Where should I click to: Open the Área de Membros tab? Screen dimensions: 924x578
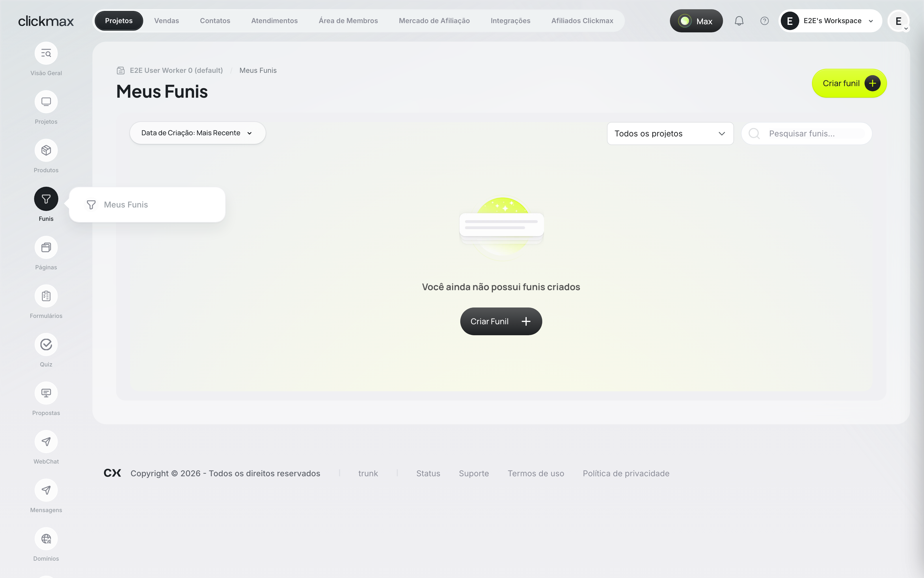coord(348,21)
